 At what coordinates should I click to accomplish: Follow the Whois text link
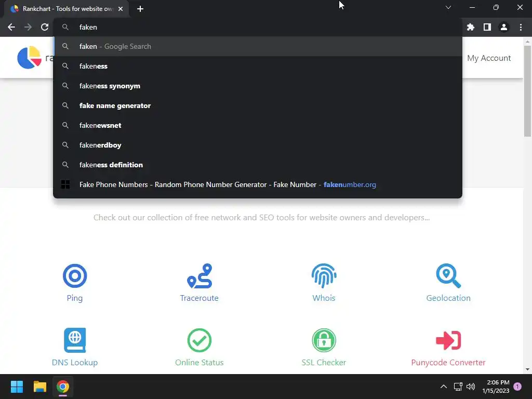pyautogui.click(x=324, y=298)
